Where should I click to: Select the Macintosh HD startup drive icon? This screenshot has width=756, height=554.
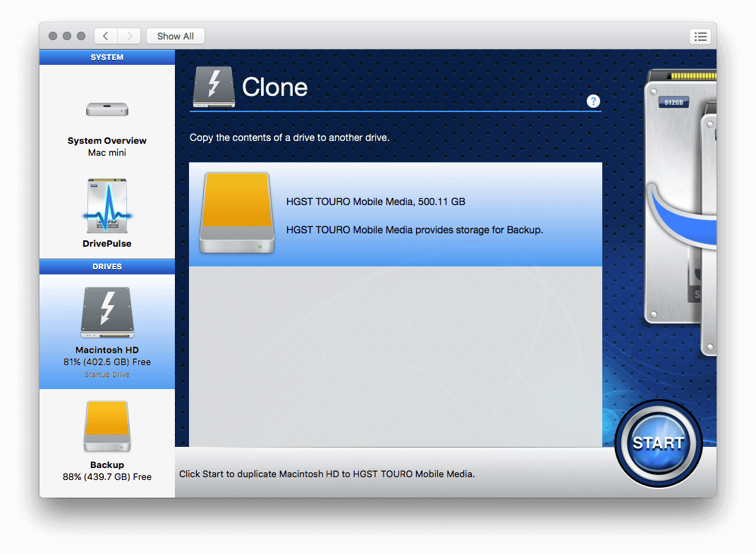tap(106, 312)
